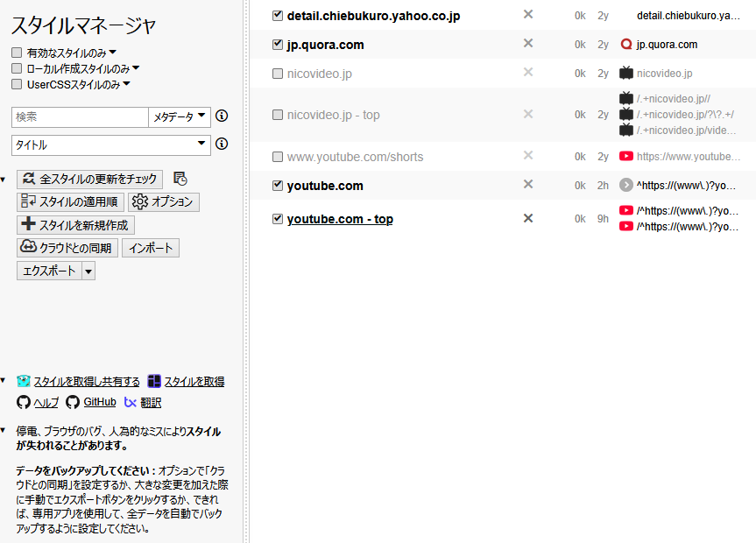Open the update history log icon
The height and width of the screenshot is (543, 756).
180,179
